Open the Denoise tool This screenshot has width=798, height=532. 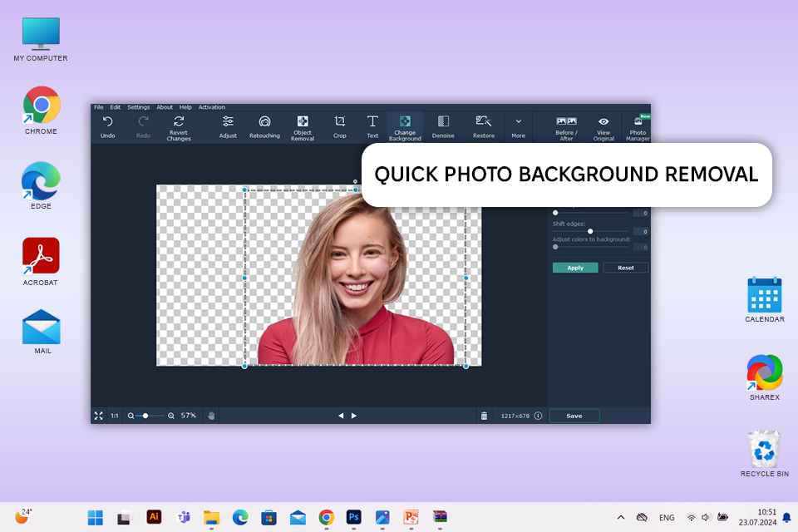pos(443,126)
